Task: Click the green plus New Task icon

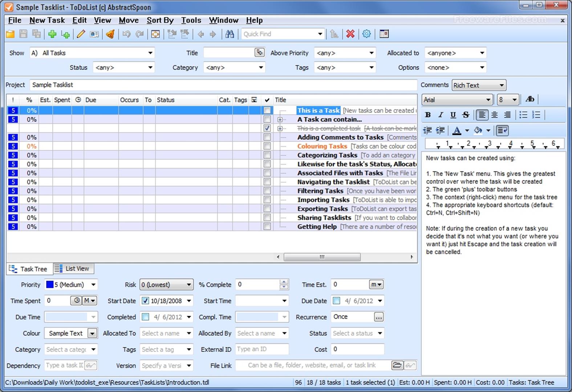Action: 52,34
